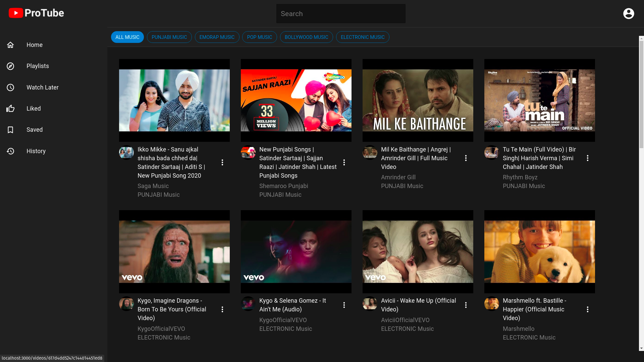Click the scrollbar up arrow
Screen dimensions: 644x362
point(641,39)
